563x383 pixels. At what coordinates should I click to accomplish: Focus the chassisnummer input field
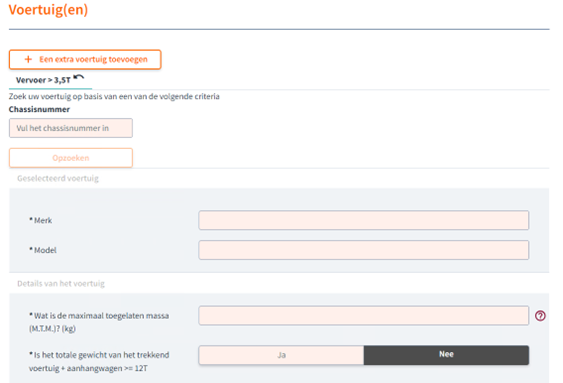71,128
